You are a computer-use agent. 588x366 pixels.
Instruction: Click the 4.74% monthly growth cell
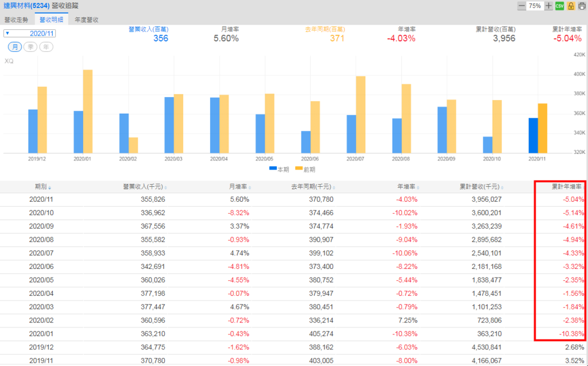239,253
